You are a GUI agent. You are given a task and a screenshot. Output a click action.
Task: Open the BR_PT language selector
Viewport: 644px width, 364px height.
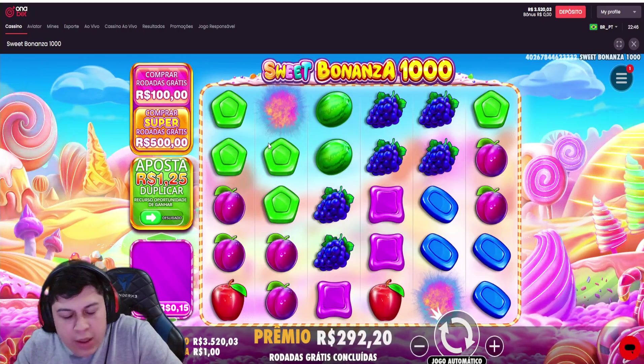606,27
